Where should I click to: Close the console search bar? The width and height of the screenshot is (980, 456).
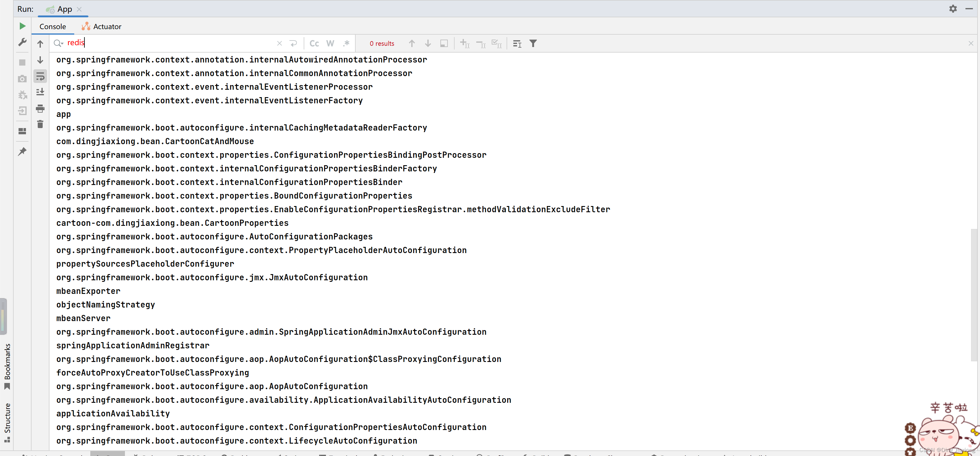(971, 43)
